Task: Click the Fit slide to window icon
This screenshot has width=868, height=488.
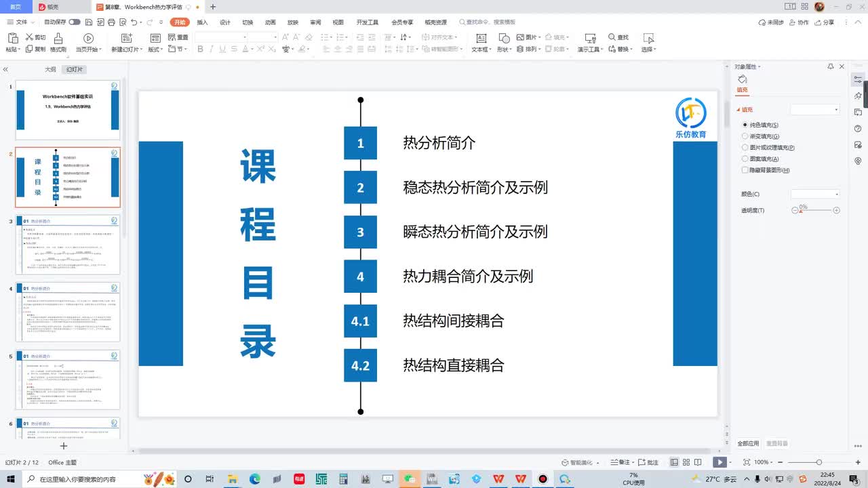Action: tap(747, 462)
